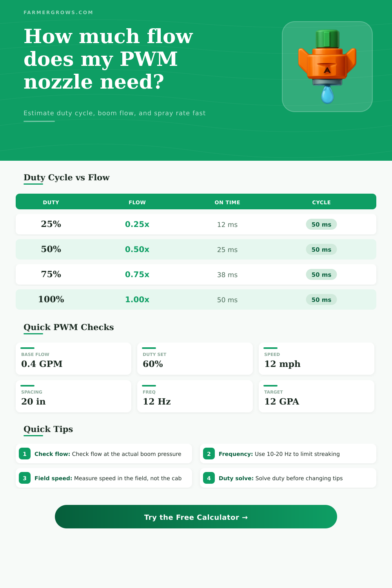Click the Duty solve tip text
The image size is (392, 588).
[281, 478]
